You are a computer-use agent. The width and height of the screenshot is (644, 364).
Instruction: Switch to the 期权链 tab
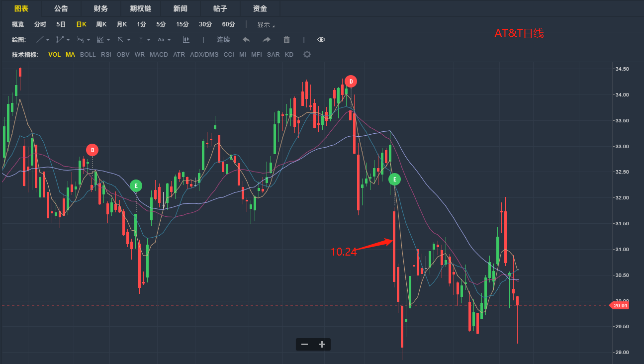(x=140, y=8)
